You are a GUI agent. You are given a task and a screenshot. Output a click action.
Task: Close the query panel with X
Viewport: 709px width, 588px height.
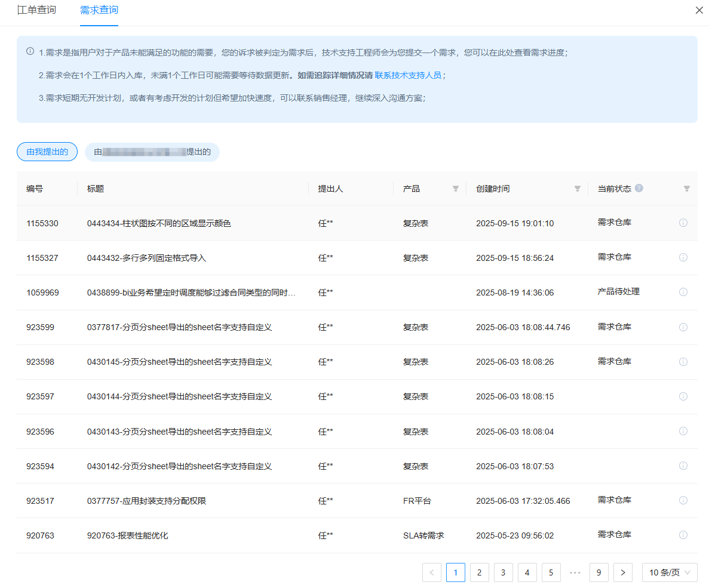click(699, 10)
